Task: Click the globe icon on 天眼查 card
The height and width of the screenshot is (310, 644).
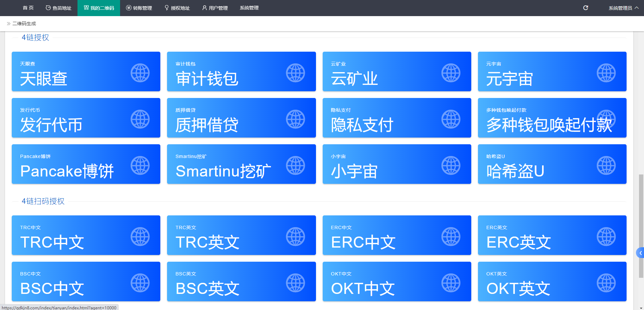Action: pyautogui.click(x=140, y=73)
